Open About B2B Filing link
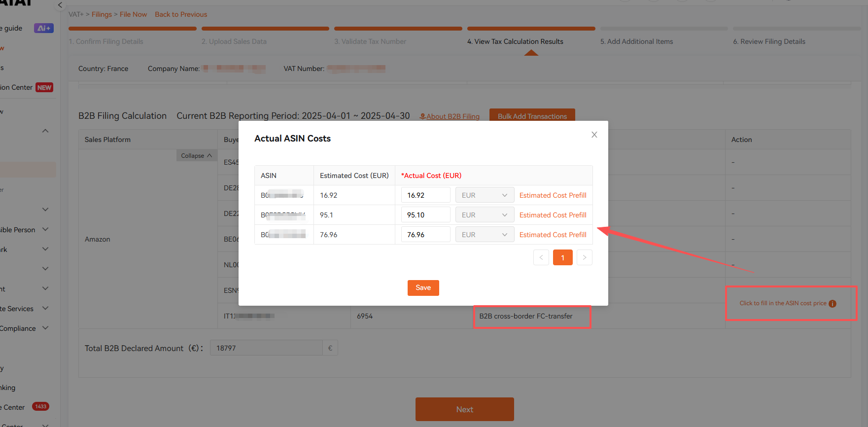Screen dimensions: 868x427 tap(450, 116)
